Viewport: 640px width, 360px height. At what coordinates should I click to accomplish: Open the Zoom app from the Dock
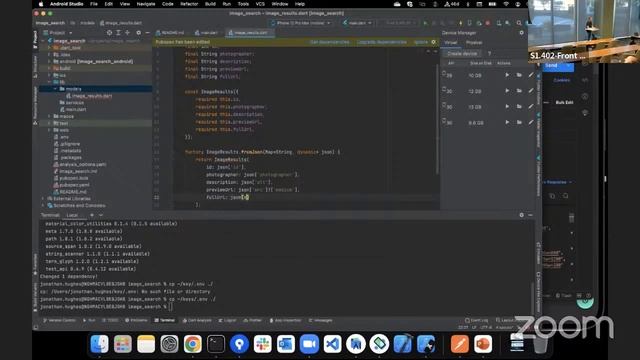309,344
